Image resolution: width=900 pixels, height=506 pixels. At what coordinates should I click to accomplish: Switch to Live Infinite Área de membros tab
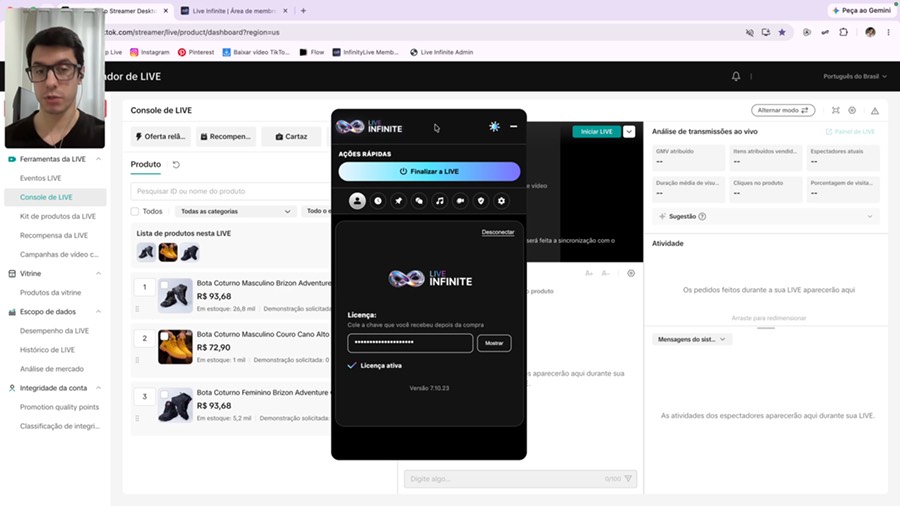coord(234,11)
